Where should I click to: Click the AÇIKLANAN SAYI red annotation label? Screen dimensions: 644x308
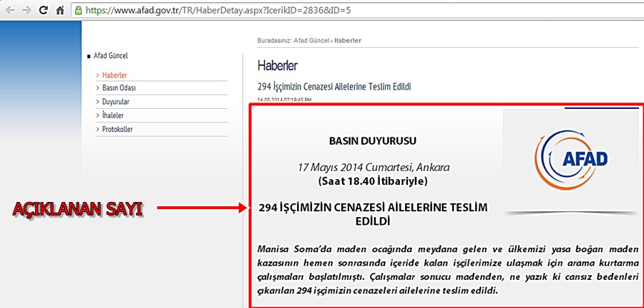point(79,209)
